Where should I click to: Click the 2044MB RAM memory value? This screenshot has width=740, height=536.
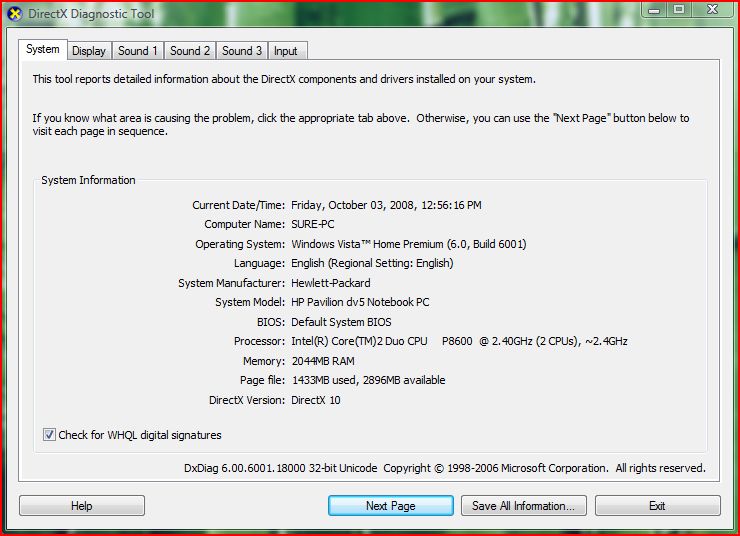pos(323,361)
